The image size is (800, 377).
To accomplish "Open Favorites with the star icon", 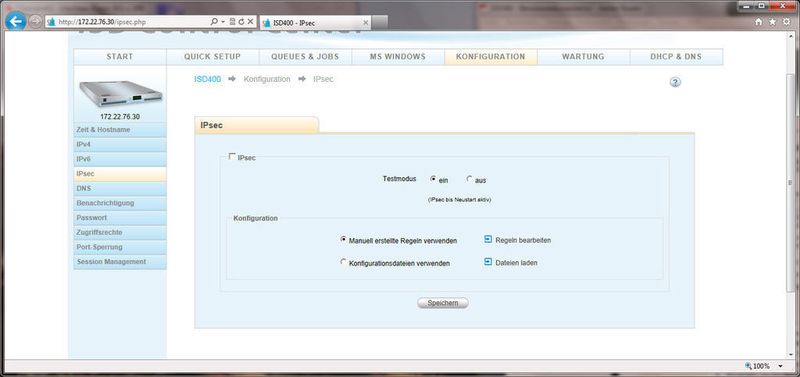I will coord(772,22).
